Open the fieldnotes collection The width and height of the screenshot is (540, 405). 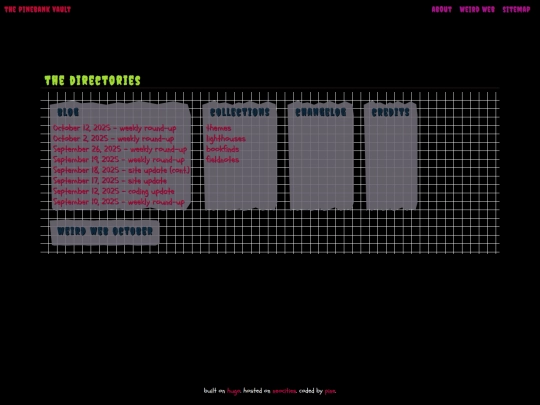tap(222, 160)
